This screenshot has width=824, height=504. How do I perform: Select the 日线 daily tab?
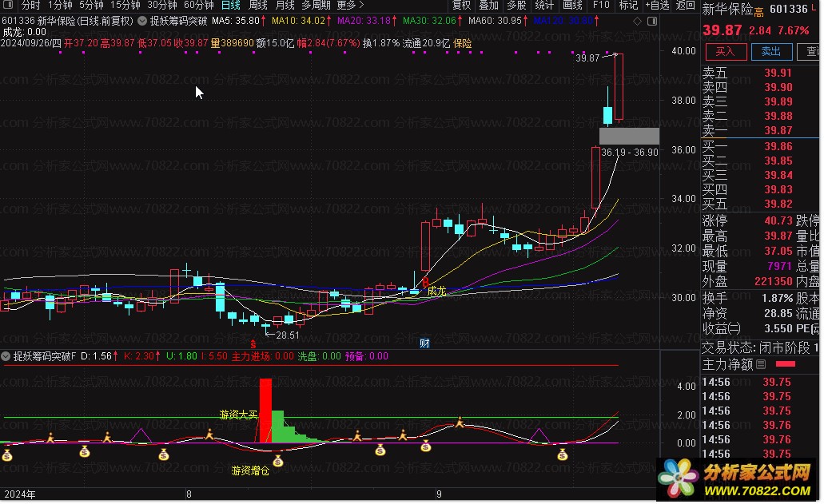pyautogui.click(x=231, y=6)
